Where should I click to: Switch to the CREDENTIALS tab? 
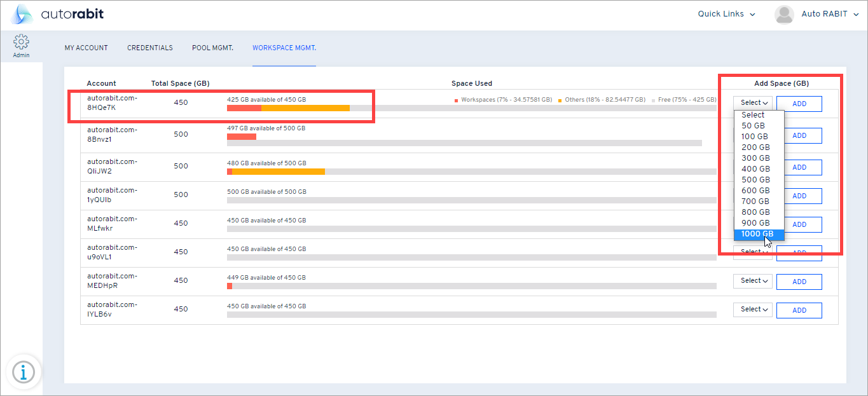[x=150, y=48]
